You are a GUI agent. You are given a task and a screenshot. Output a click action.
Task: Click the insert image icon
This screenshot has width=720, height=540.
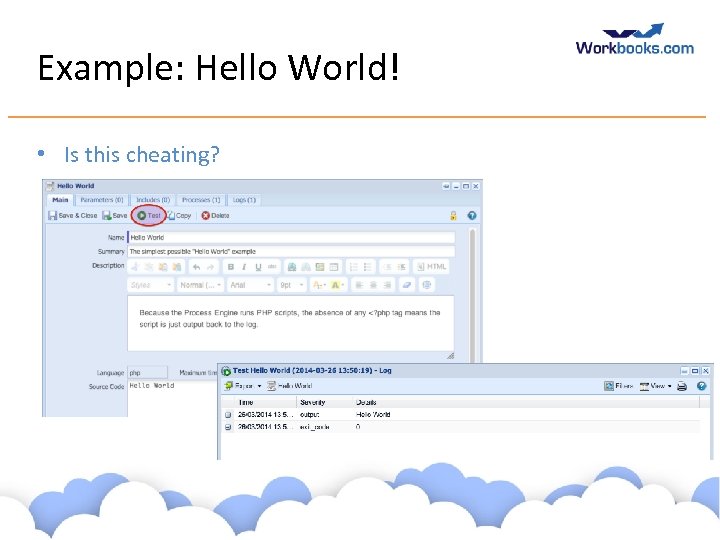click(x=320, y=267)
